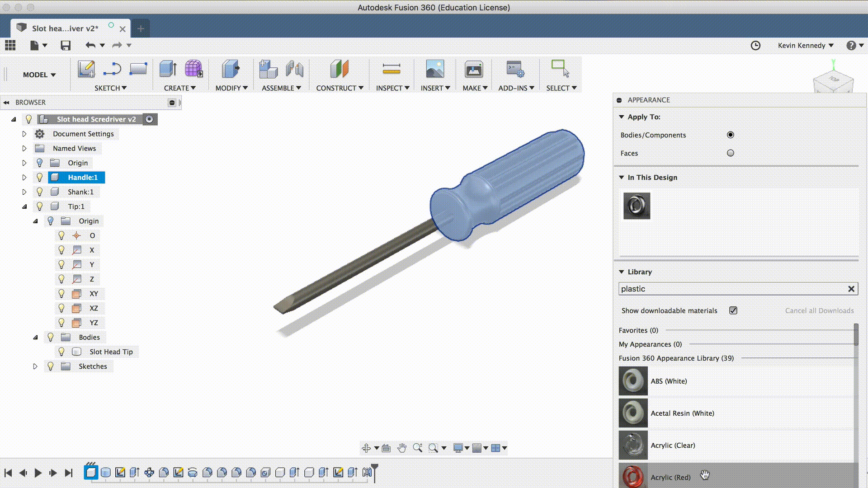The height and width of the screenshot is (488, 868).
Task: Select the Joint assemble icon
Action: coord(295,69)
